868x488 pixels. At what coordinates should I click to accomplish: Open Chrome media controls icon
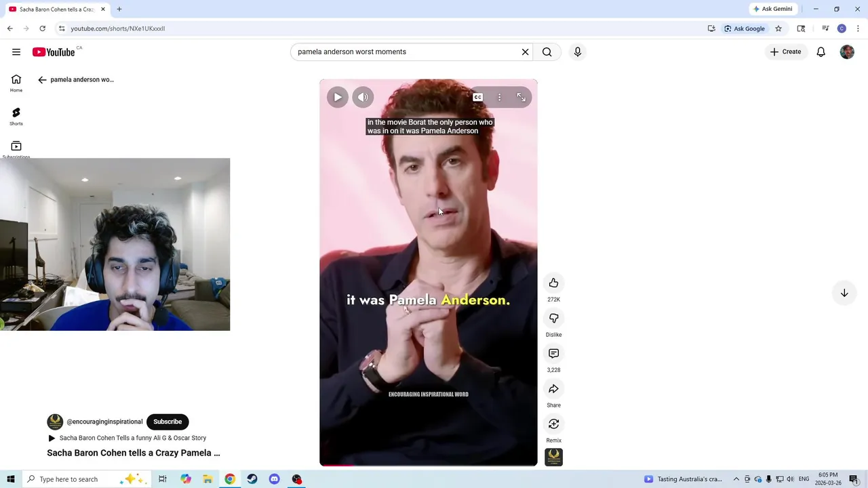coord(825,28)
